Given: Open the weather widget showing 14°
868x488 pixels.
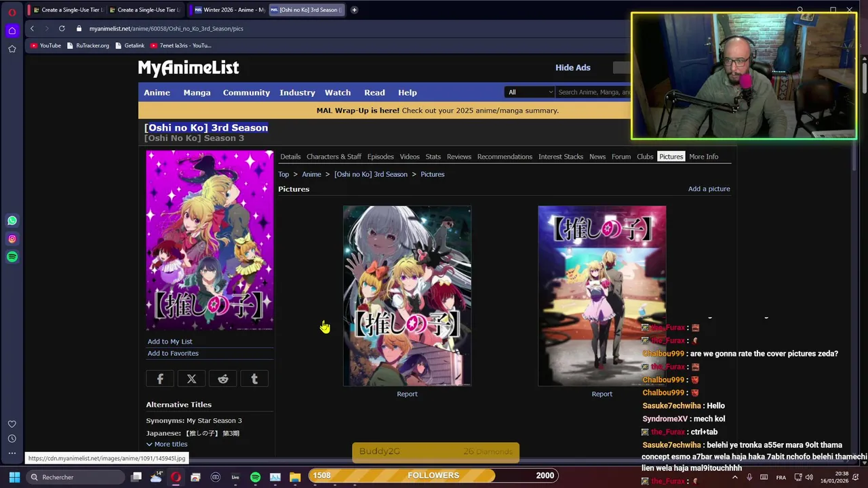Looking at the screenshot, I should [156, 477].
